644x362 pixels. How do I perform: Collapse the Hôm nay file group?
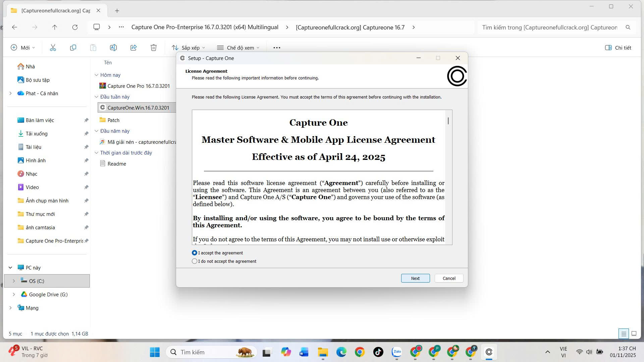tap(97, 75)
